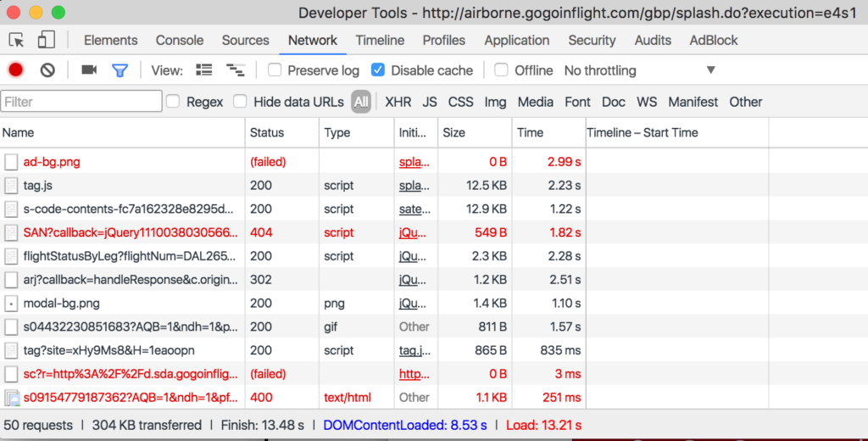Open the AdBlock tab

[x=714, y=41]
